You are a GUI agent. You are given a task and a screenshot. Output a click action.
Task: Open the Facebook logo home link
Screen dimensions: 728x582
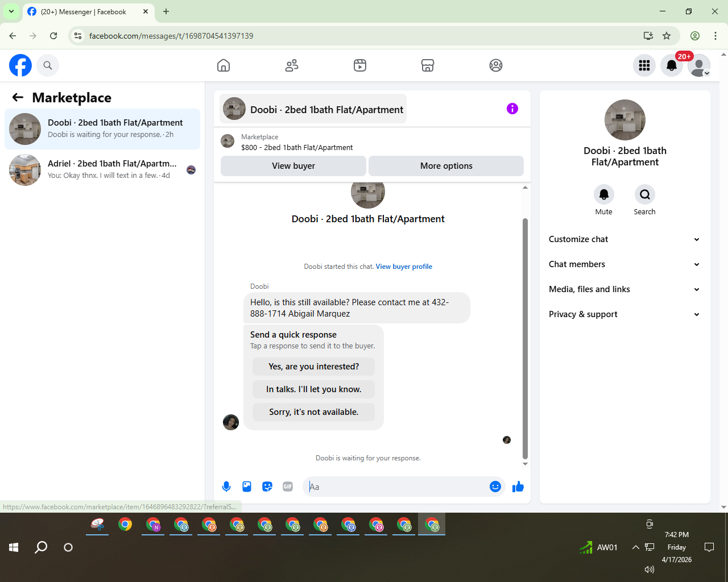[20, 65]
